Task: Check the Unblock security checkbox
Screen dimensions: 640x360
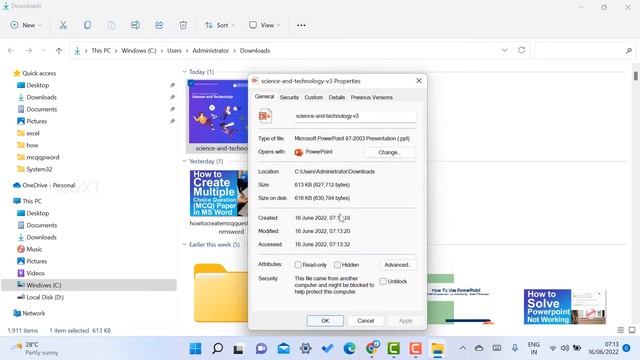Action: click(383, 281)
